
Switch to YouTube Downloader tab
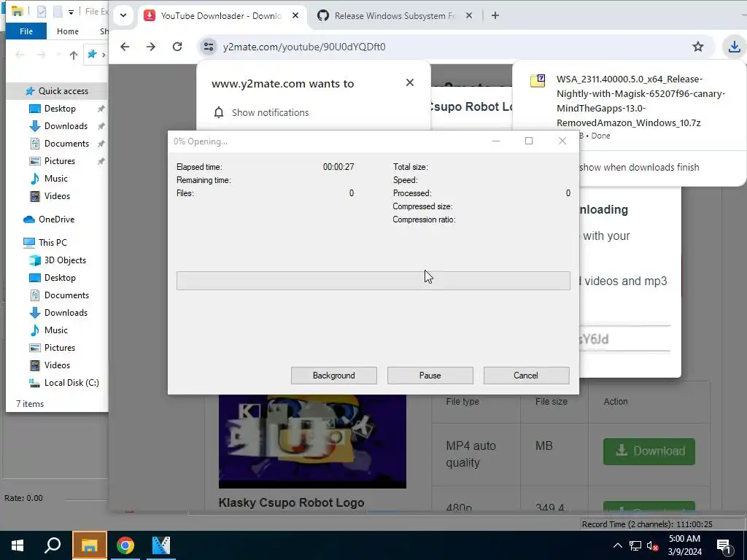[x=221, y=16]
